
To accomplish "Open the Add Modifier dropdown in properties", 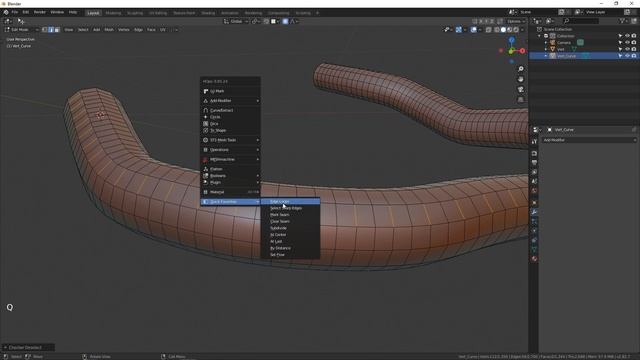I will pos(589,140).
